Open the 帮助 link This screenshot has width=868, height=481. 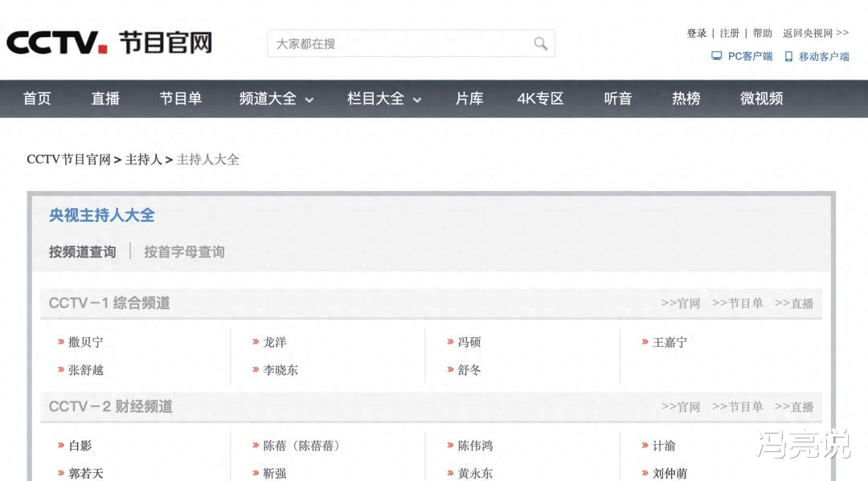(x=762, y=33)
